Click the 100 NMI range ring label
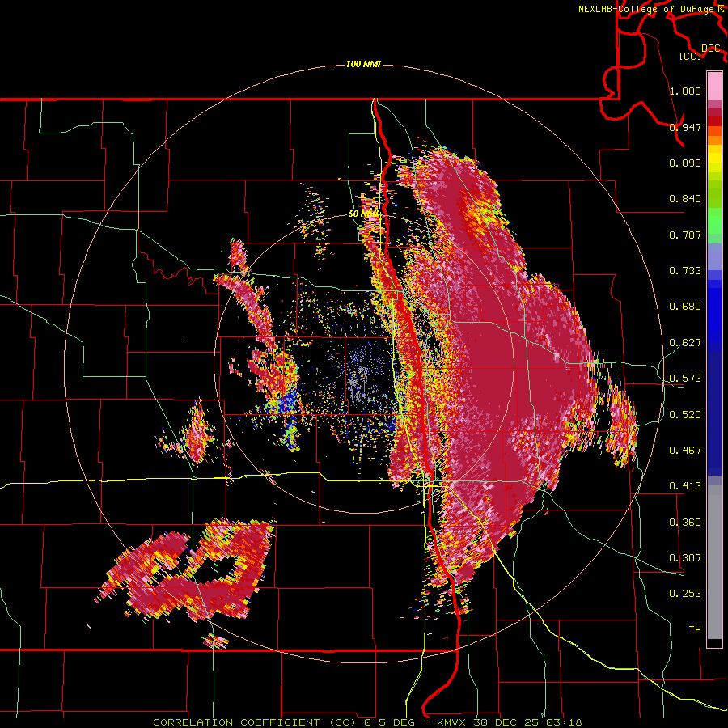Screen dimensions: 728x728 [x=363, y=64]
